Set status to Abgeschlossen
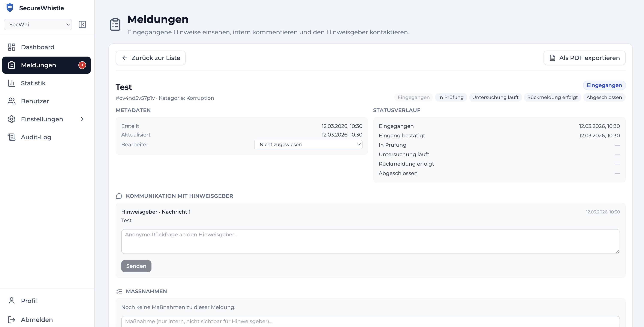The width and height of the screenshot is (644, 327). [604, 97]
